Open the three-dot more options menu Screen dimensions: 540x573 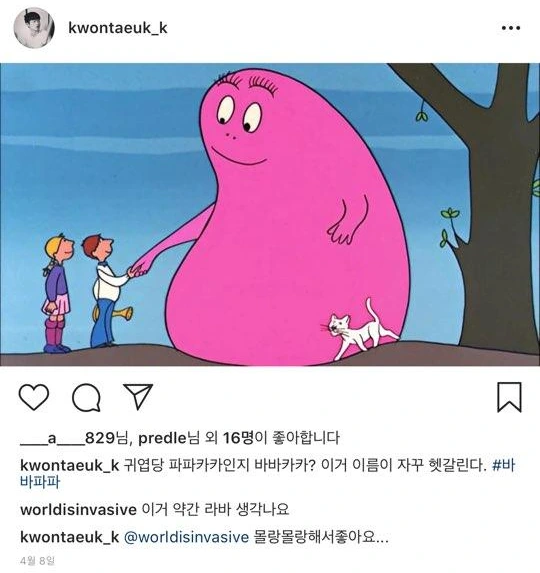point(511,28)
